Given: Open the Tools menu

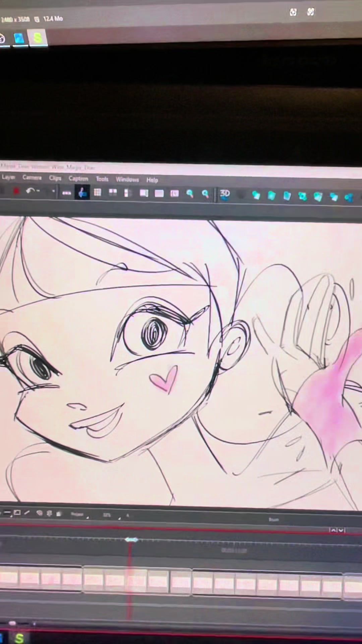Looking at the screenshot, I should click(102, 179).
